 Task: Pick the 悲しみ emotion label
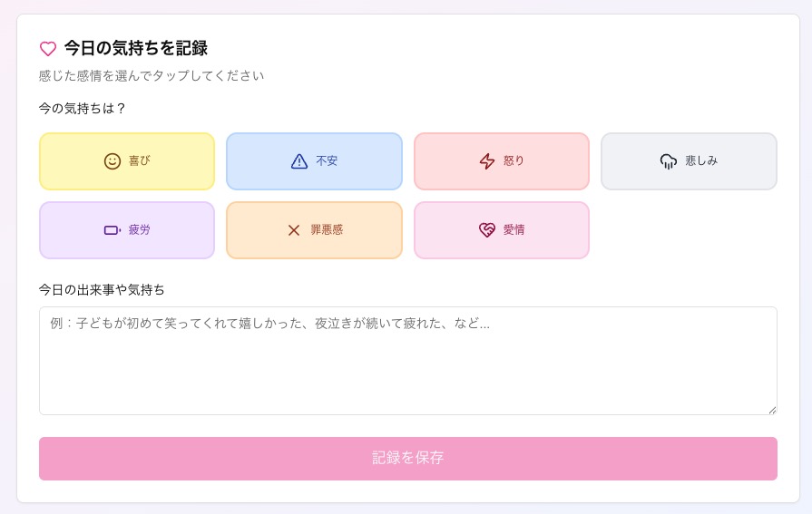[x=701, y=161]
